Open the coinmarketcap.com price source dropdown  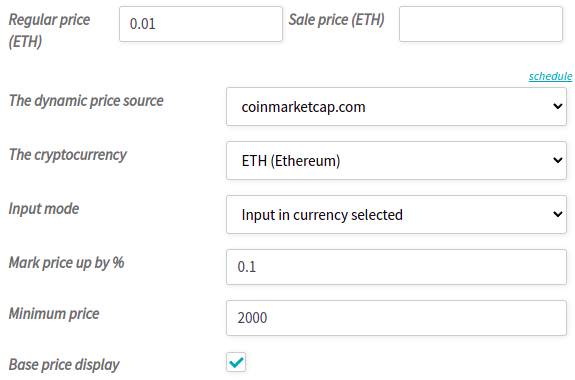click(x=396, y=107)
